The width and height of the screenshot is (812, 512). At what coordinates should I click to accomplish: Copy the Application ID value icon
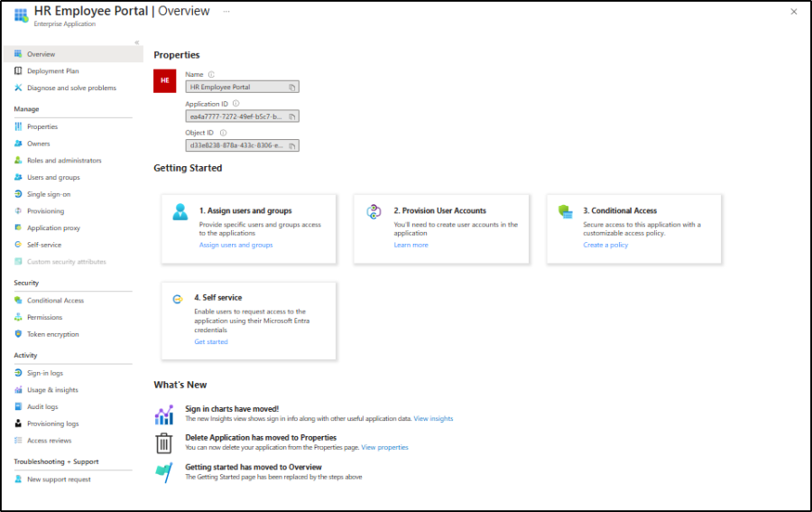point(292,116)
